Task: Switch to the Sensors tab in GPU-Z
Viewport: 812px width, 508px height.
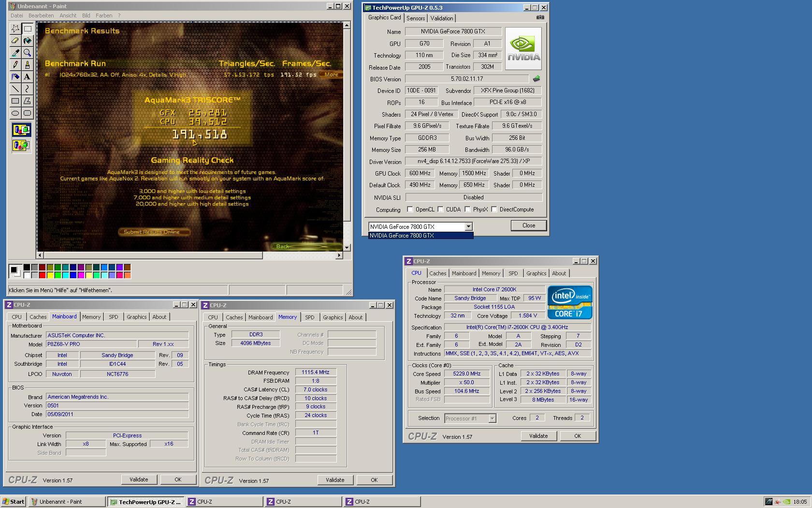Action: coord(416,18)
